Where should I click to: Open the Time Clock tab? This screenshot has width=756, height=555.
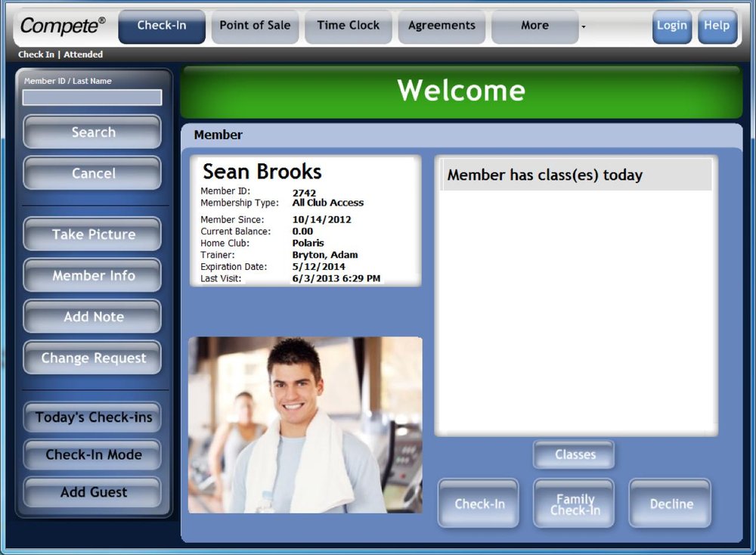click(x=348, y=26)
